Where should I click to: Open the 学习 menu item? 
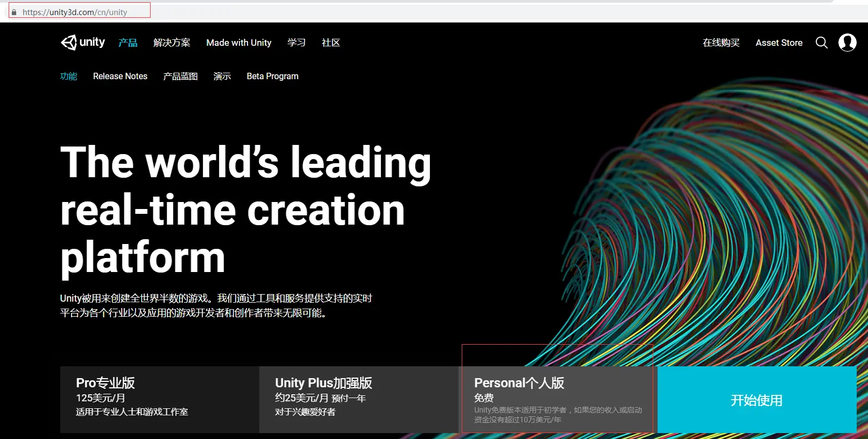[x=297, y=43]
